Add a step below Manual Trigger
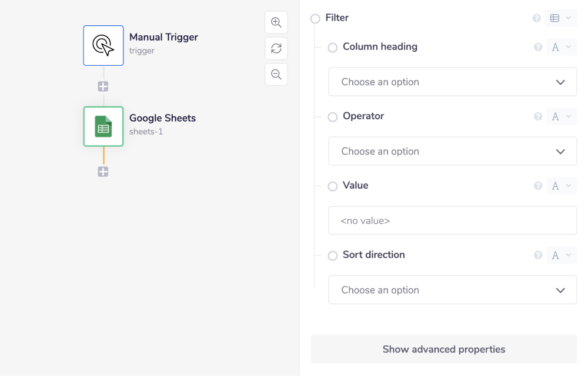588x376 pixels. pos(103,86)
